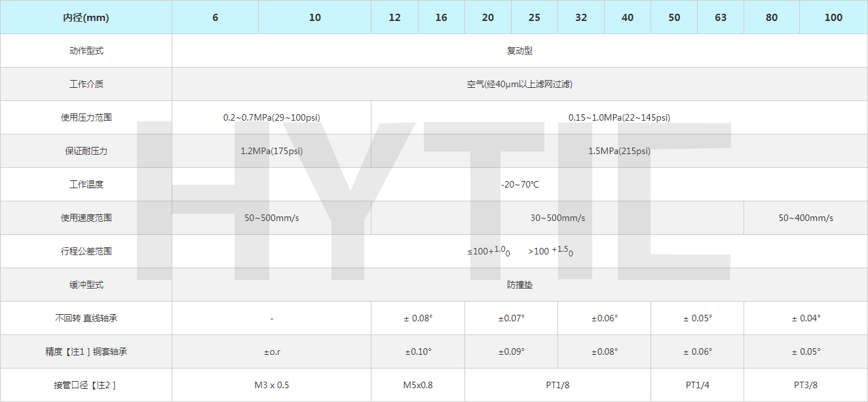This screenshot has height=402, width=868.
Task: Click the 0.2~0.7MPa(29~100psi) cell
Action: pos(272,117)
